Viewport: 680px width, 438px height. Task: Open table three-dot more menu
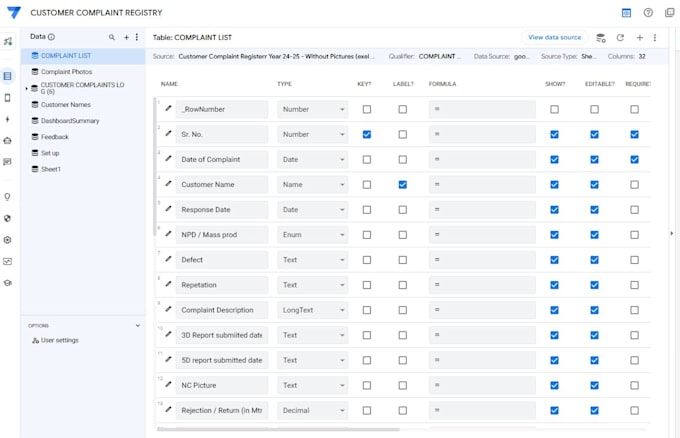tap(655, 38)
